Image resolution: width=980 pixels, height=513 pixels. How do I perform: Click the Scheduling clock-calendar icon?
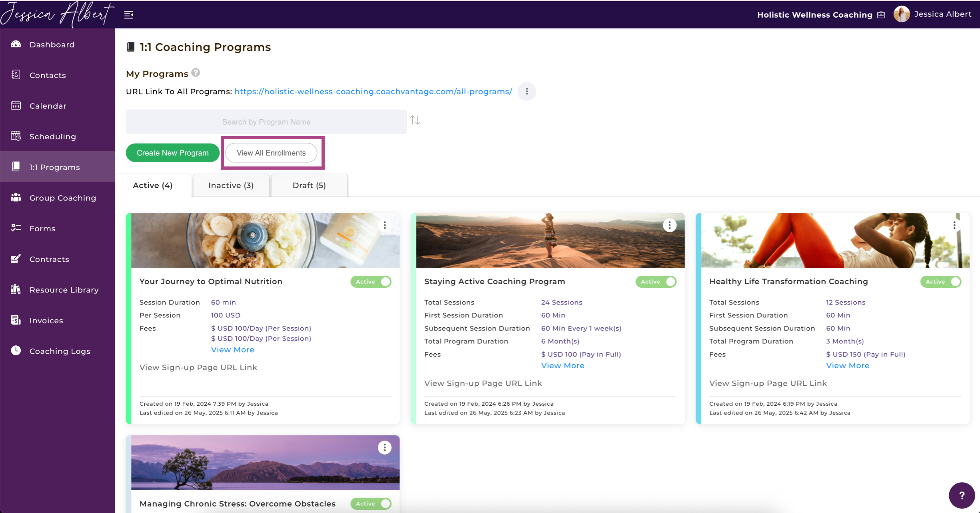coord(16,136)
